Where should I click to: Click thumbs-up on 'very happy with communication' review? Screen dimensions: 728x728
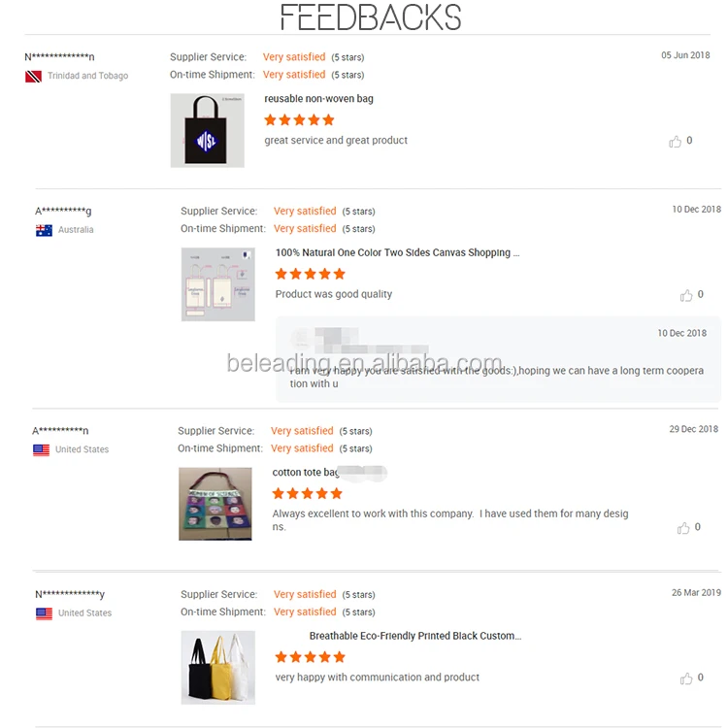pyautogui.click(x=686, y=678)
